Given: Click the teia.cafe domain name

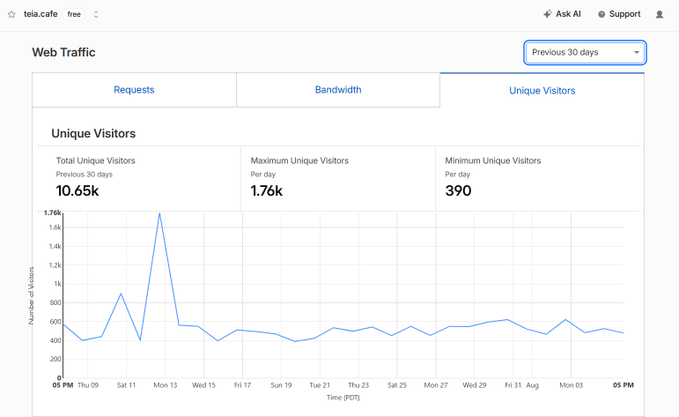Looking at the screenshot, I should click(40, 14).
